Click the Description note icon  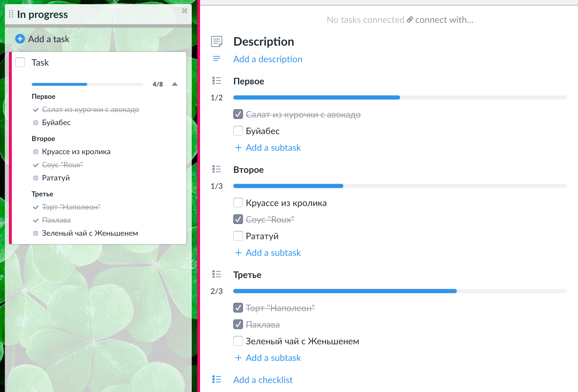point(217,41)
